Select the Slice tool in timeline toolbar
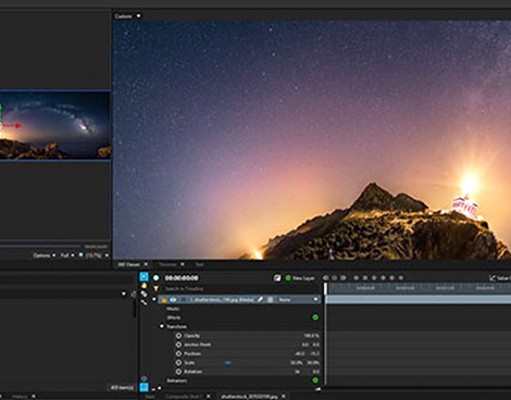Viewport: 511px width, 400px height. point(144,294)
